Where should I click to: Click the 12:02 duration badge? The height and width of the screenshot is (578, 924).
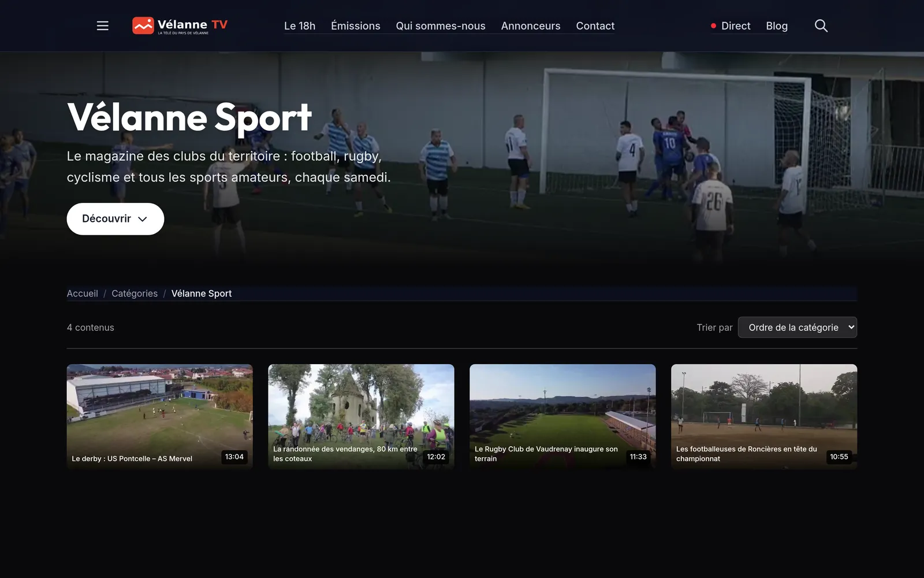[436, 457]
